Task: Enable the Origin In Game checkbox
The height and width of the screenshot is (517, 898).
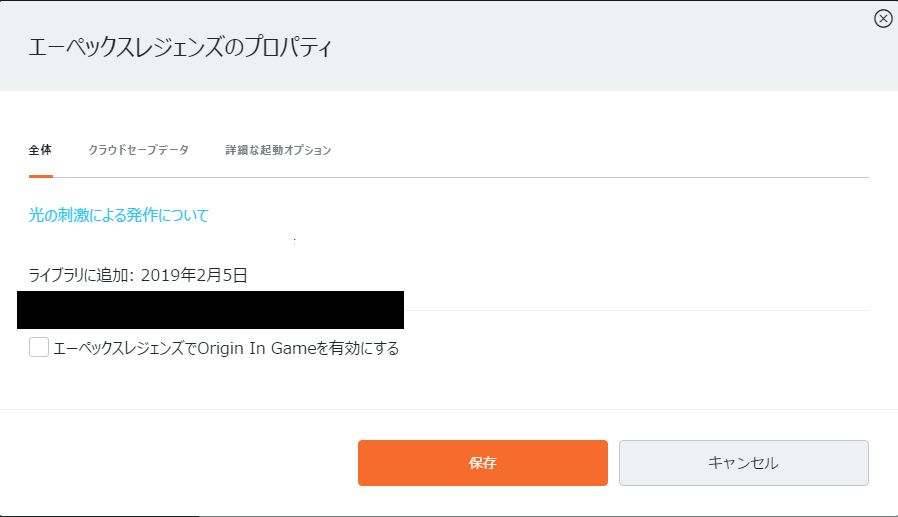Action: [39, 347]
